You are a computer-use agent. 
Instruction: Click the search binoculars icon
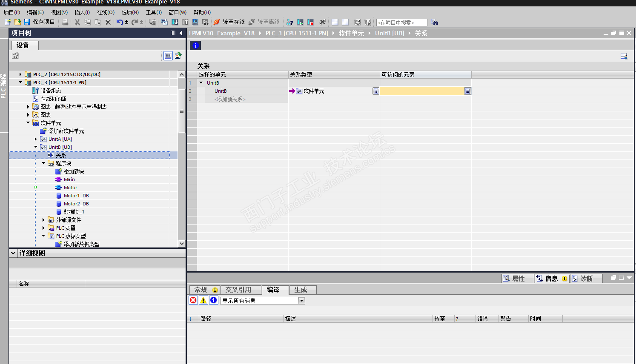coord(435,22)
